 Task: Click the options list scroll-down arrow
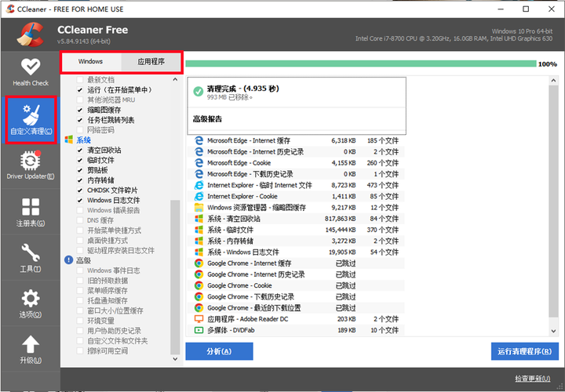point(175,359)
